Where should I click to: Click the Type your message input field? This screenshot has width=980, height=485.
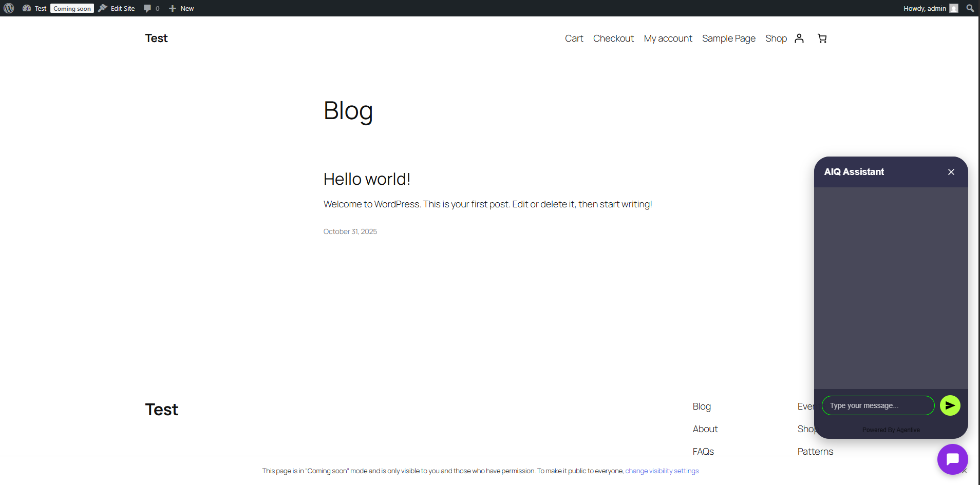878,405
